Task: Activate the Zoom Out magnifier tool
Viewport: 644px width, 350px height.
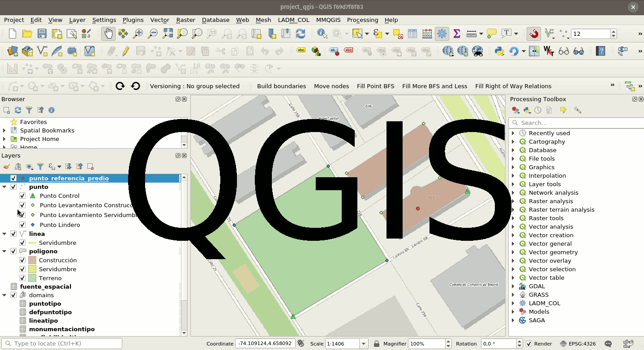Action: [153, 34]
